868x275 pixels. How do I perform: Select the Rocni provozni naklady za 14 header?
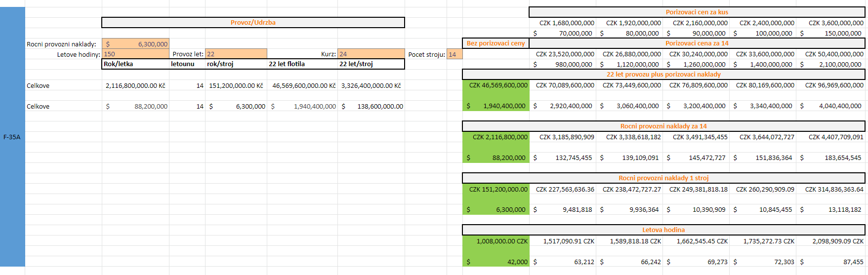click(663, 126)
